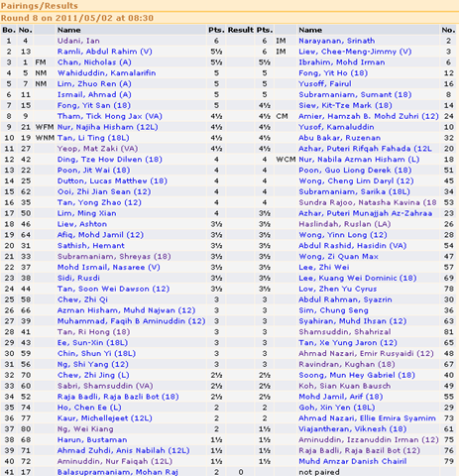
Task: Open Siew, Kit-Tze Mark (18) link
Action: click(345, 105)
